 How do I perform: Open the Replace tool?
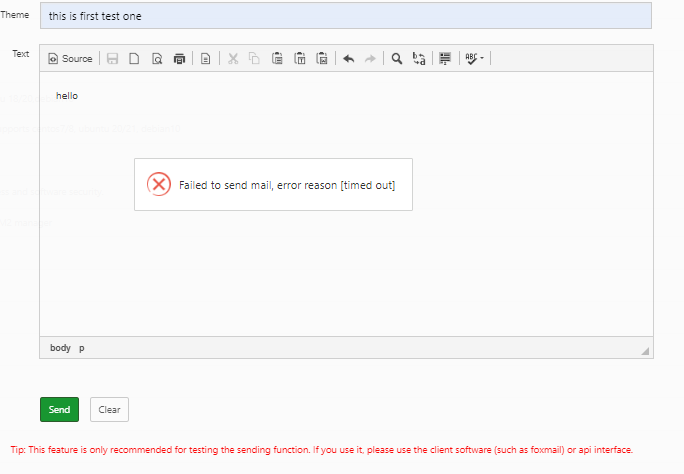click(419, 58)
